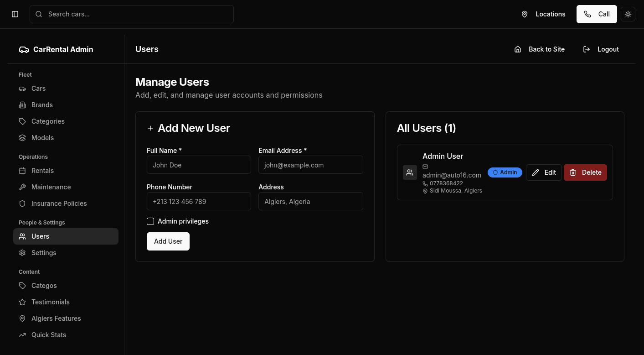Open Maintenance via the wrench icon
The height and width of the screenshot is (355, 644).
click(x=22, y=187)
